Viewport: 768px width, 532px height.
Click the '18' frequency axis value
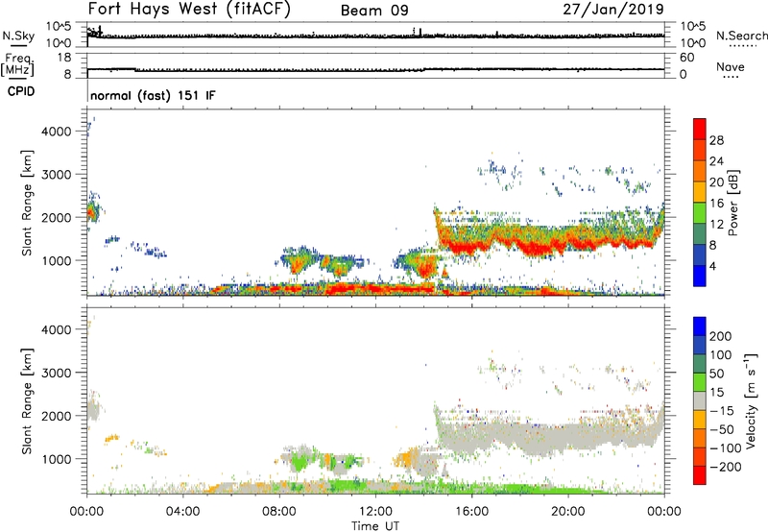[x=64, y=58]
